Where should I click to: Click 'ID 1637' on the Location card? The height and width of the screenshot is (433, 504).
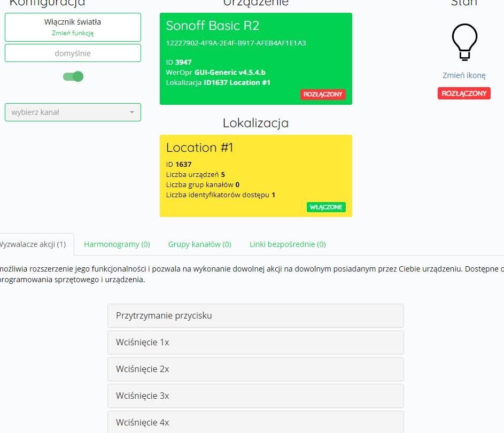click(179, 164)
